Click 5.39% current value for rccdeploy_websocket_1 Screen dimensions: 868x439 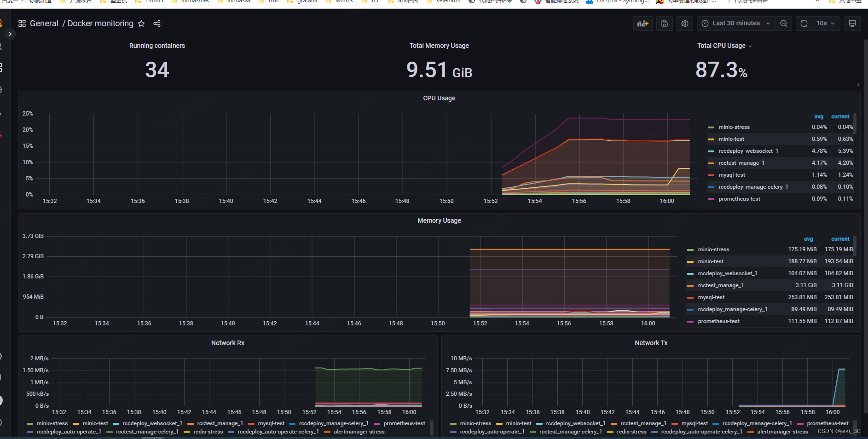point(845,151)
